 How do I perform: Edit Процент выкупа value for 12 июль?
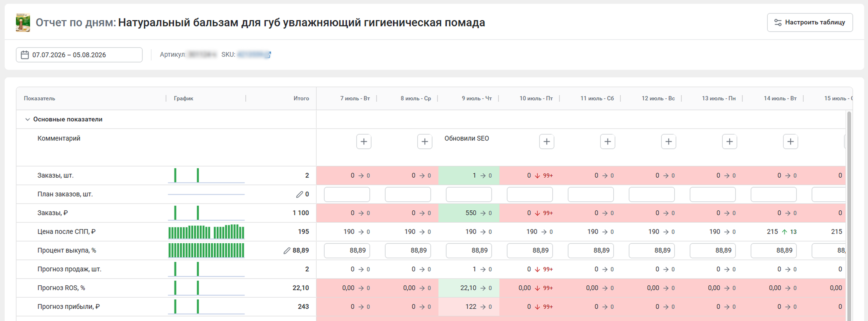[652, 251]
